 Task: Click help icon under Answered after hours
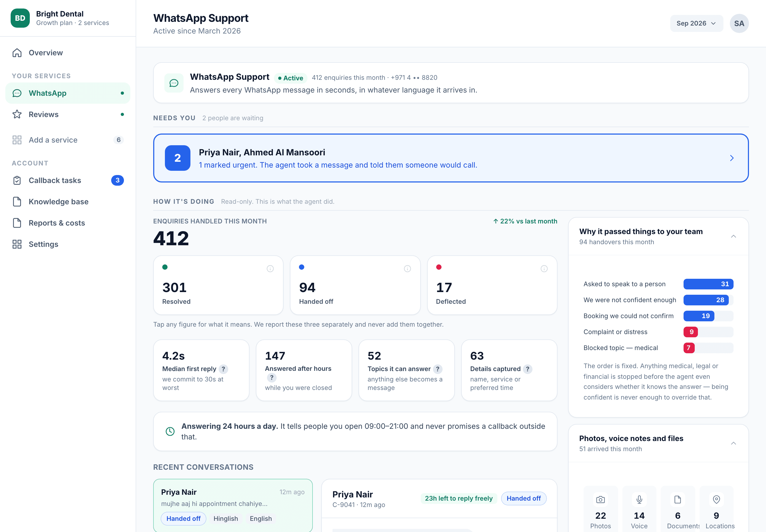click(x=272, y=378)
